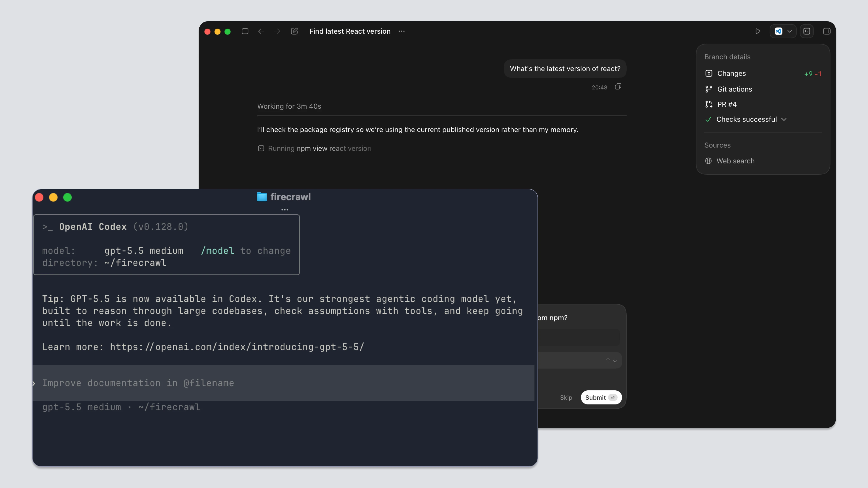This screenshot has height=488, width=868.
Task: Click the Sources heading
Action: [x=717, y=145]
